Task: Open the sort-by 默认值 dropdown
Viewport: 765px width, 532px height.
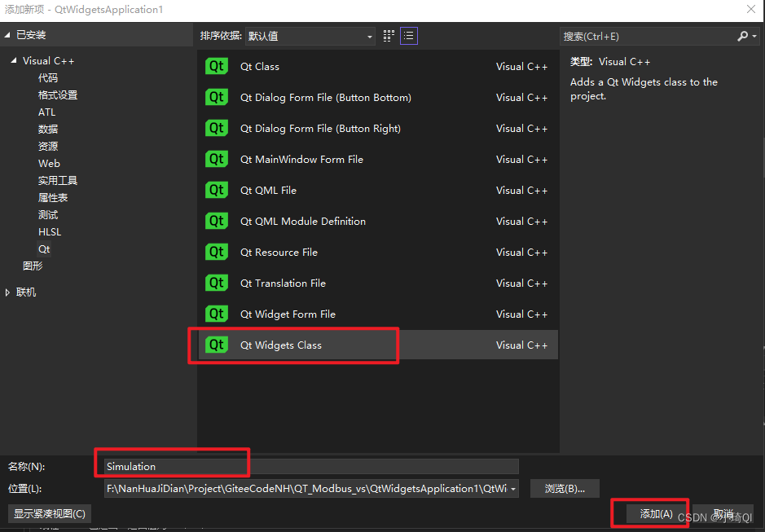Action: [310, 36]
